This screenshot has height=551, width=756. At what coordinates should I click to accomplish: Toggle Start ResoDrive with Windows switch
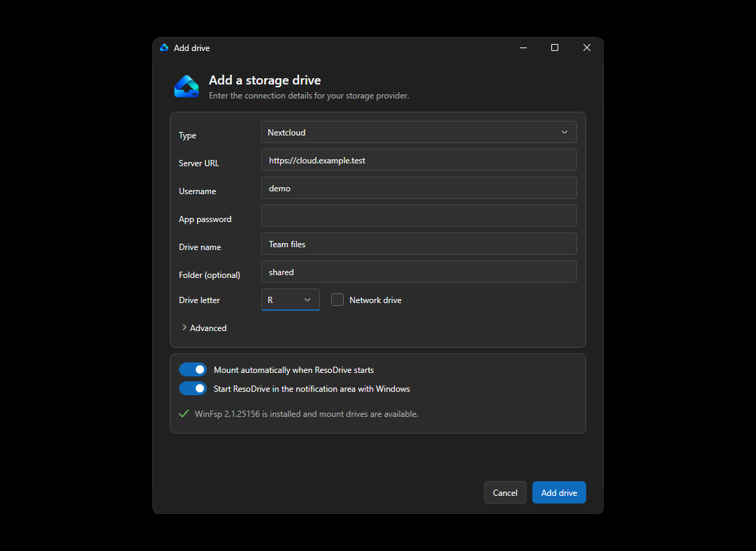point(193,388)
